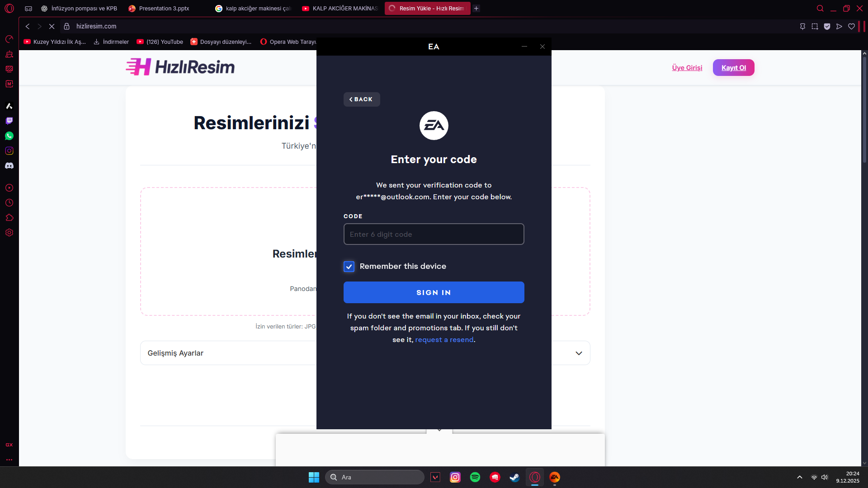Expand the Gelişmiş Ayarlar section
This screenshot has height=488, width=868.
(365, 353)
